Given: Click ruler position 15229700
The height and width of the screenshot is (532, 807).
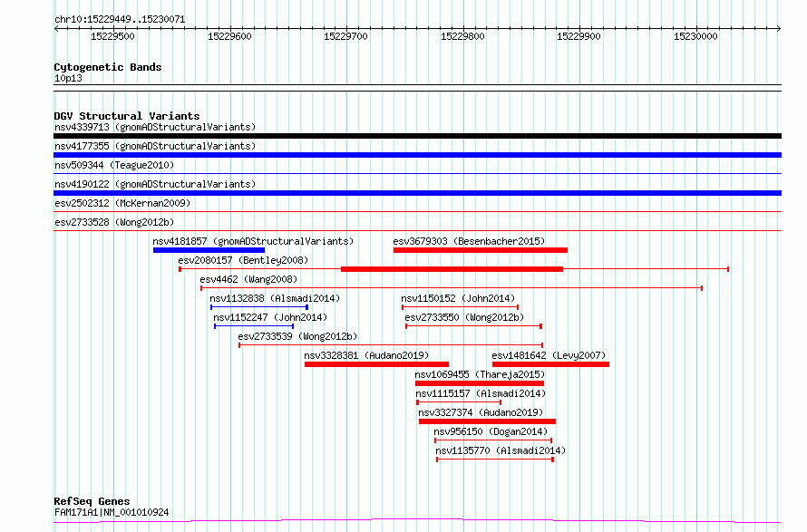Looking at the screenshot, I should 346,36.
